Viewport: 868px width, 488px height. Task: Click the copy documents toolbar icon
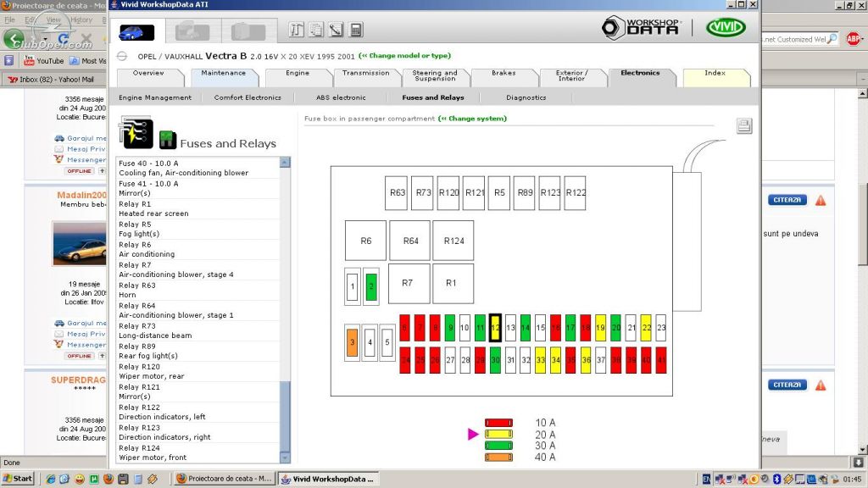click(x=316, y=30)
